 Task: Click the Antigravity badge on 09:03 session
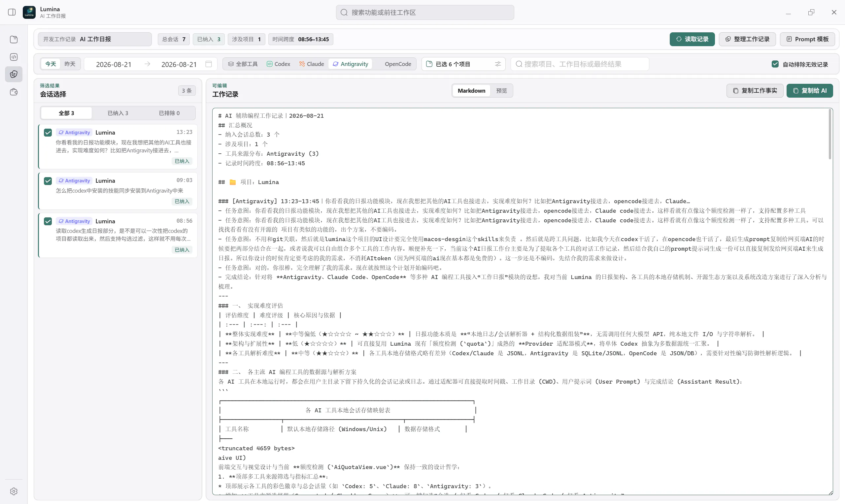pos(74,181)
